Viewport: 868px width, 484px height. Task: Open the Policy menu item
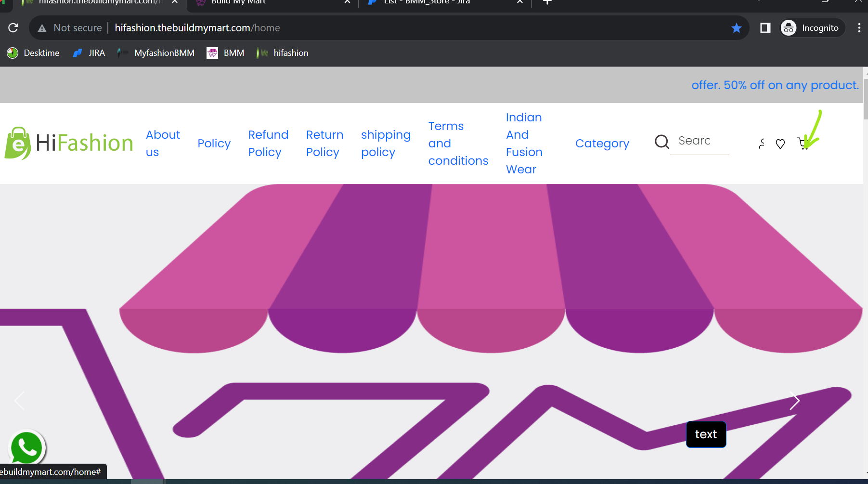coord(214,144)
